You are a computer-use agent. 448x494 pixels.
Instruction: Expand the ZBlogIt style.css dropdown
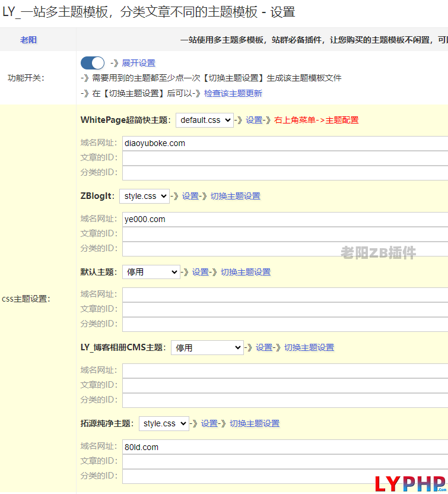point(144,196)
